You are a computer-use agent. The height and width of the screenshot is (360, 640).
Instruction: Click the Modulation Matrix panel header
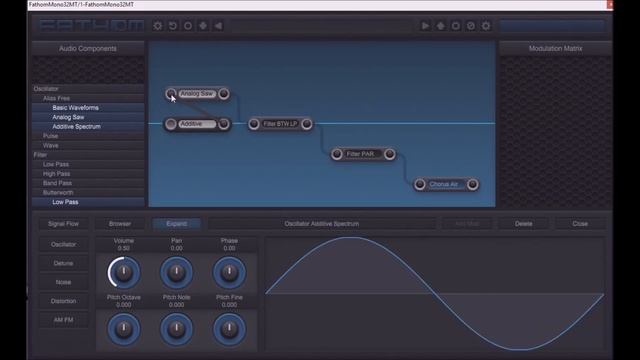[555, 48]
